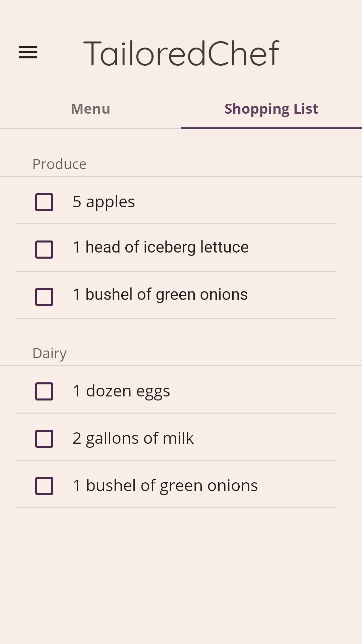Tap the Dairy section heading
This screenshot has width=362, height=644.
pyautogui.click(x=50, y=354)
